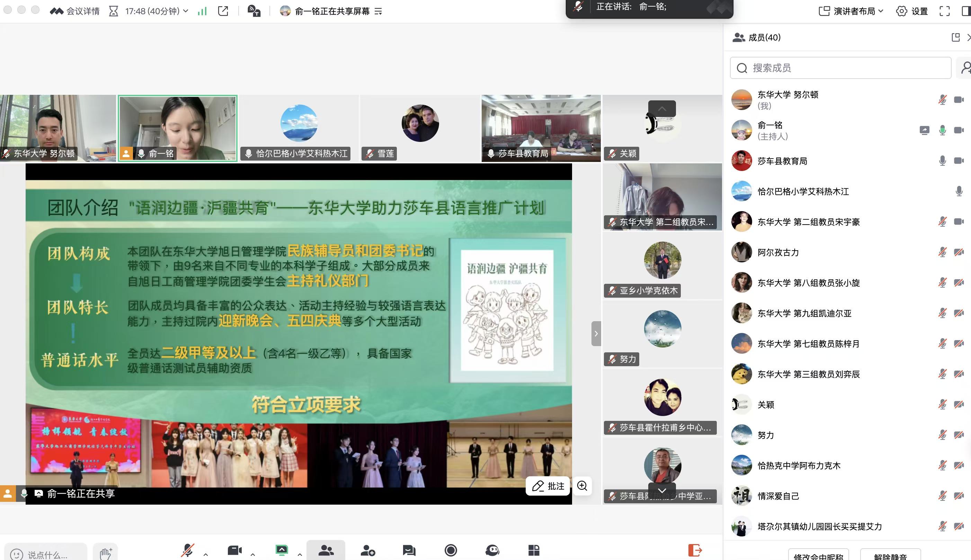The width and height of the screenshot is (971, 560).
Task: Click the green share screen icon
Action: point(282,550)
